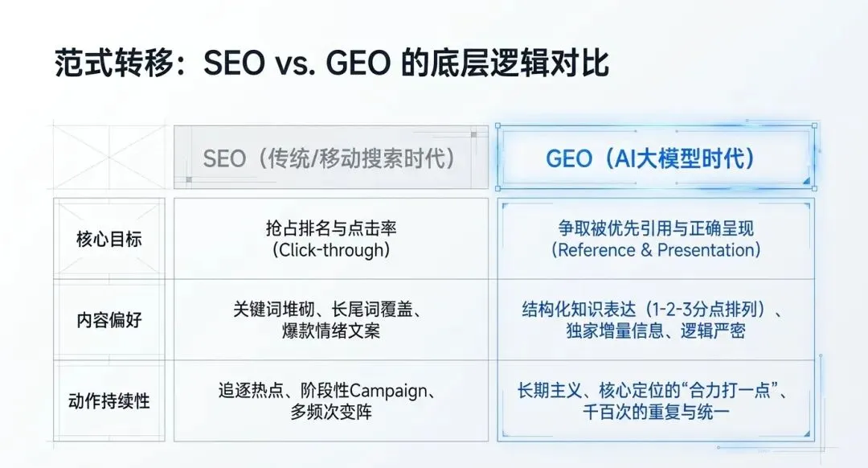
Task: Click the blue triangle at GEO header corner
Action: (807, 181)
